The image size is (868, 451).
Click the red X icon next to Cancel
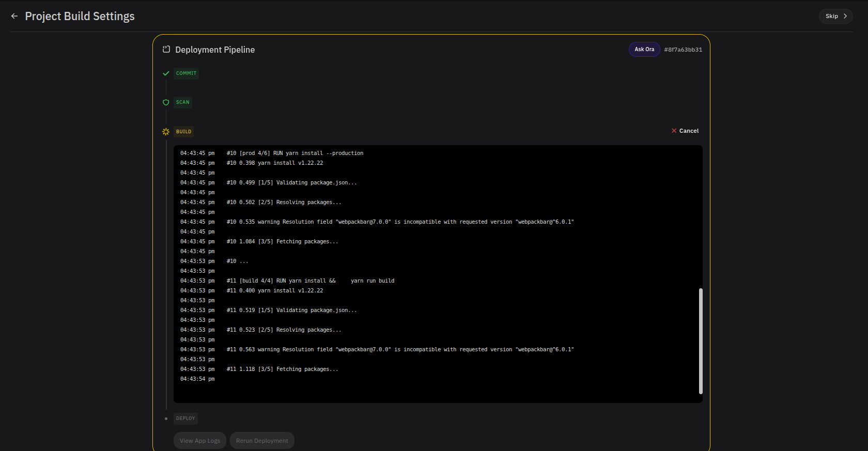[x=674, y=131]
